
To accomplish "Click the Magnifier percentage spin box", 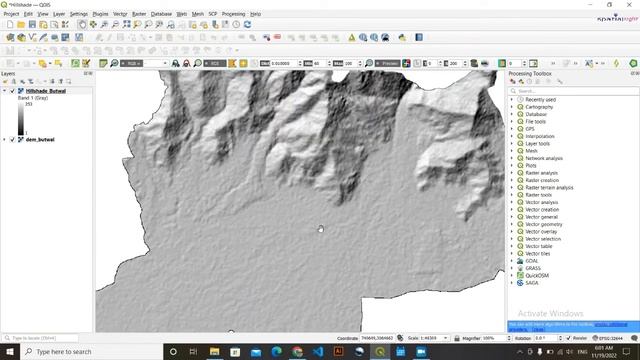I will click(496, 338).
